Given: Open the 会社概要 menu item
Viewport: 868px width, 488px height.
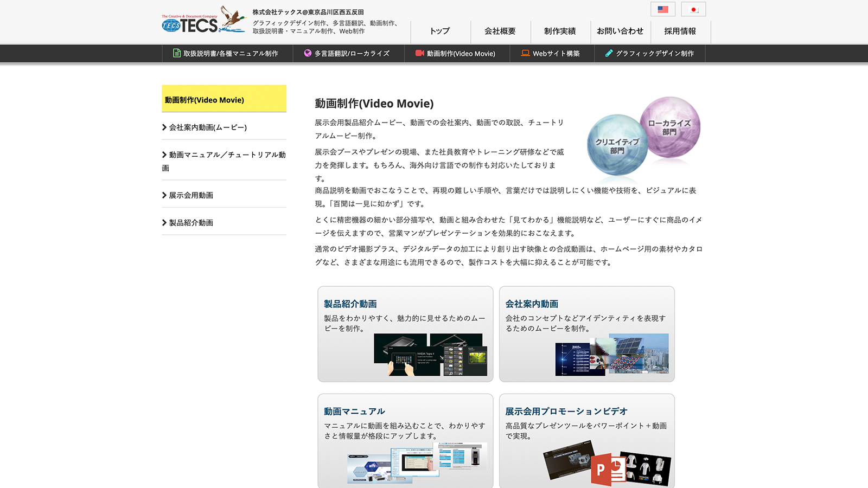Looking at the screenshot, I should 500,32.
